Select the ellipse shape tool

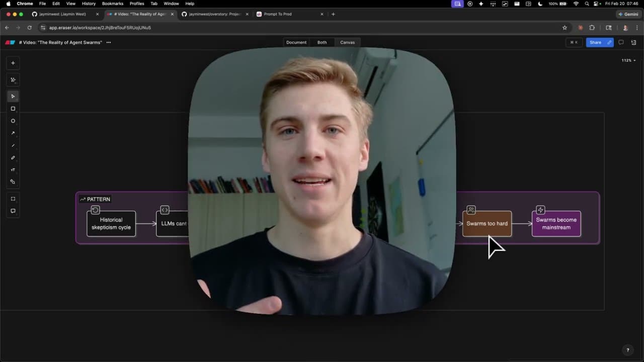click(13, 121)
